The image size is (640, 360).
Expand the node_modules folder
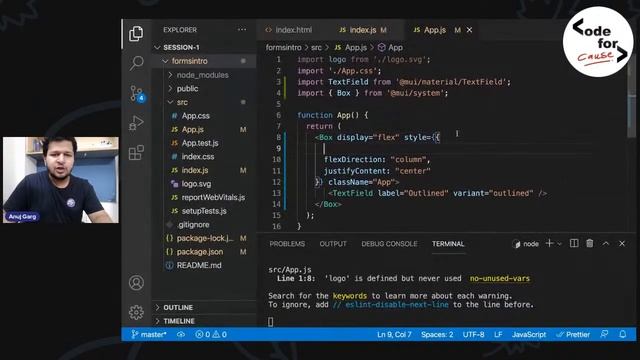204,75
